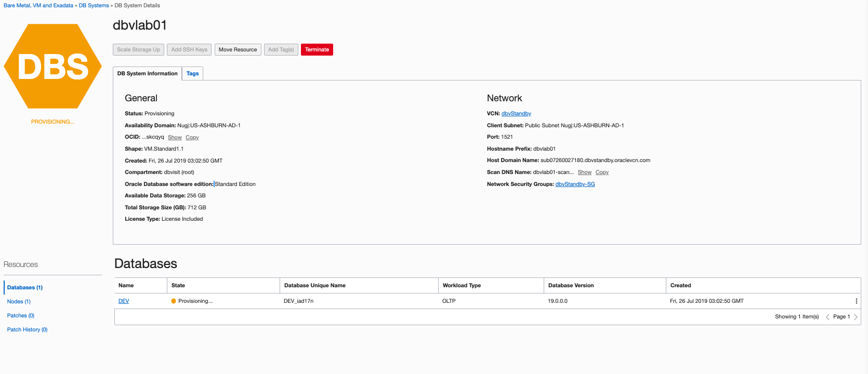
Task: Click the red Terminate button
Action: 317,50
